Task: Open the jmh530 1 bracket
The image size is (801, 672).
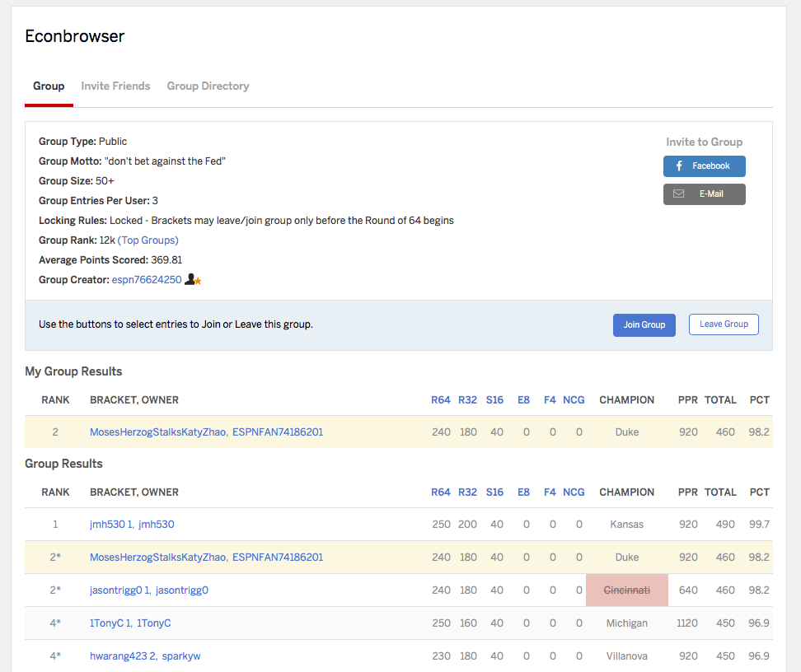Action: click(111, 525)
